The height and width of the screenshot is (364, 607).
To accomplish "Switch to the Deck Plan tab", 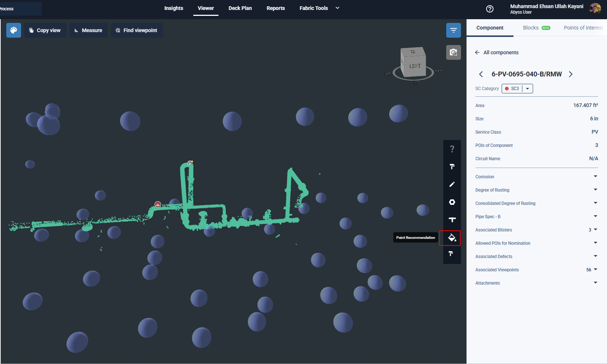I will 240,8.
